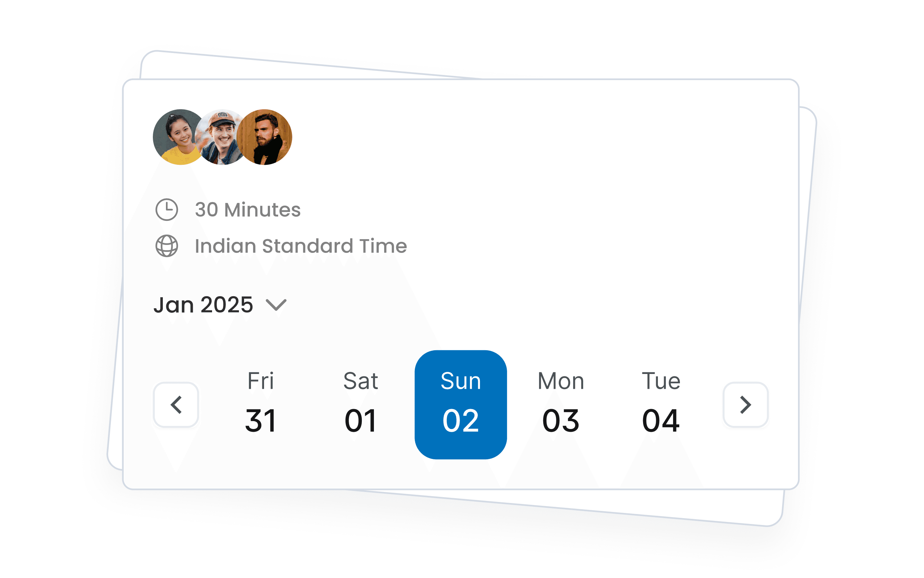
Task: Click the number 31 under Fri
Action: click(x=261, y=420)
